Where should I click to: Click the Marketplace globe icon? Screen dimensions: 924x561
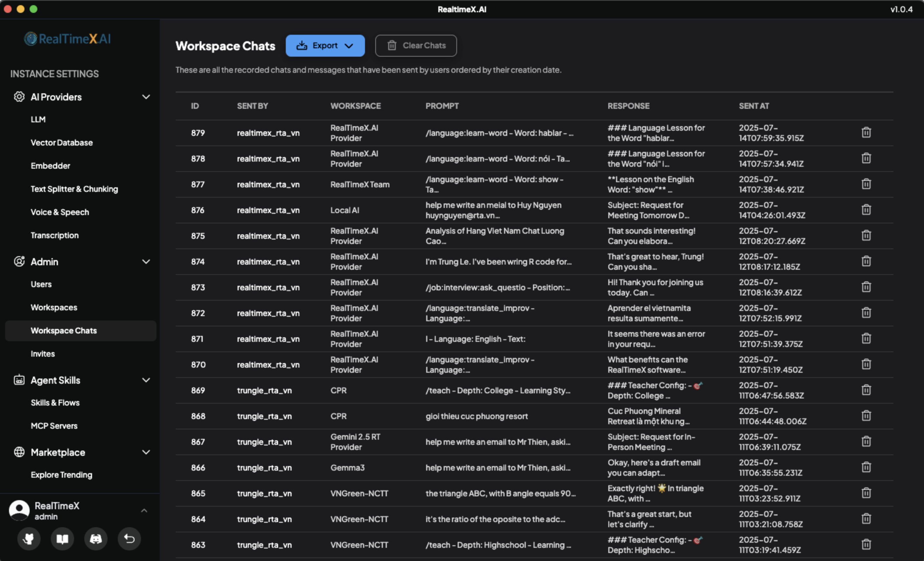point(19,452)
